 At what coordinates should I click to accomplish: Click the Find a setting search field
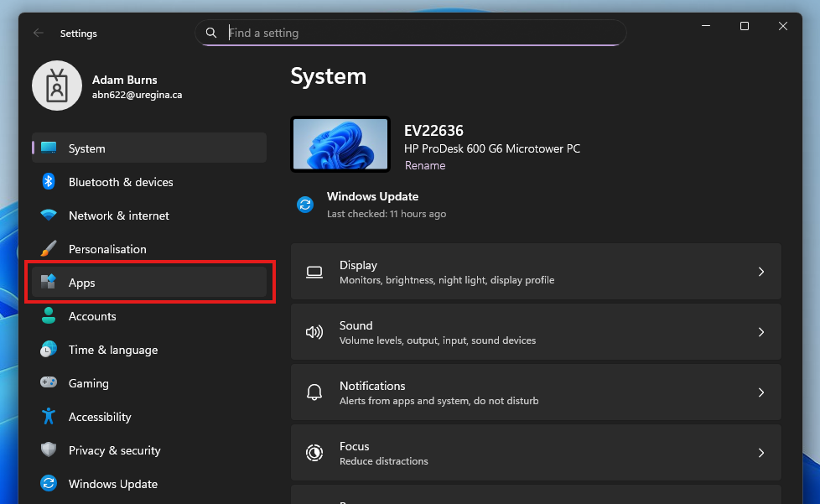(411, 33)
